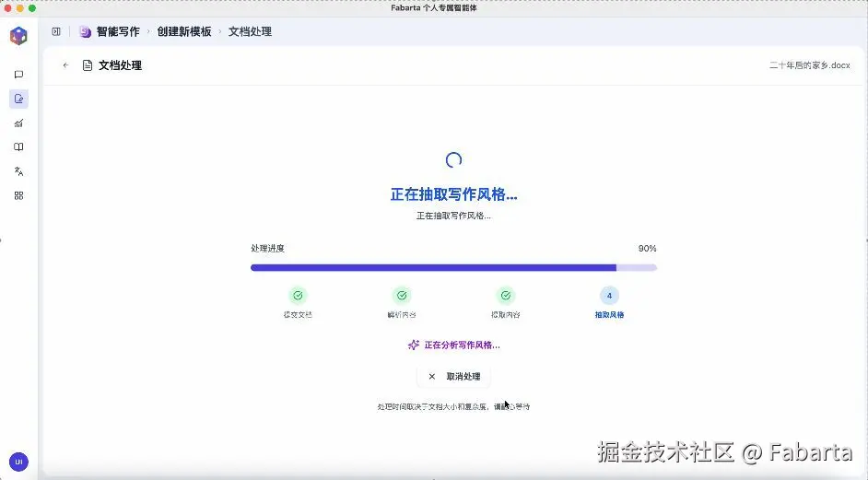The image size is (868, 480).
Task: Cancel processing with 取消处理 button
Action: [x=453, y=377]
